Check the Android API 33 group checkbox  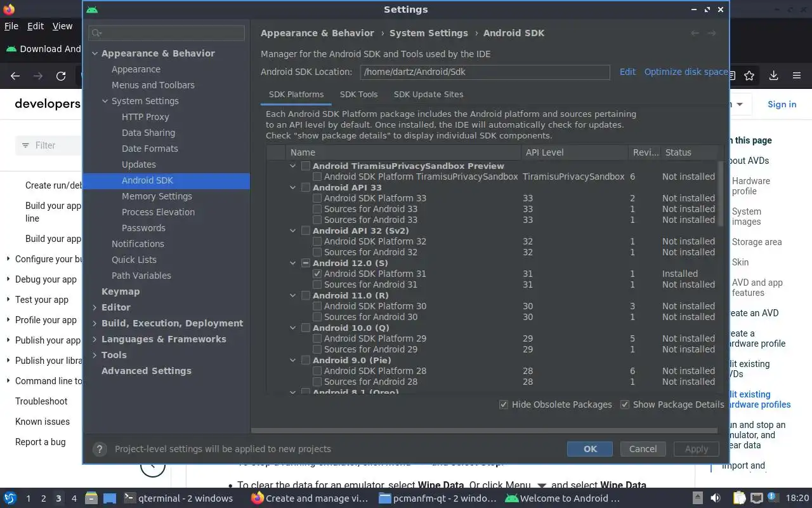306,187
